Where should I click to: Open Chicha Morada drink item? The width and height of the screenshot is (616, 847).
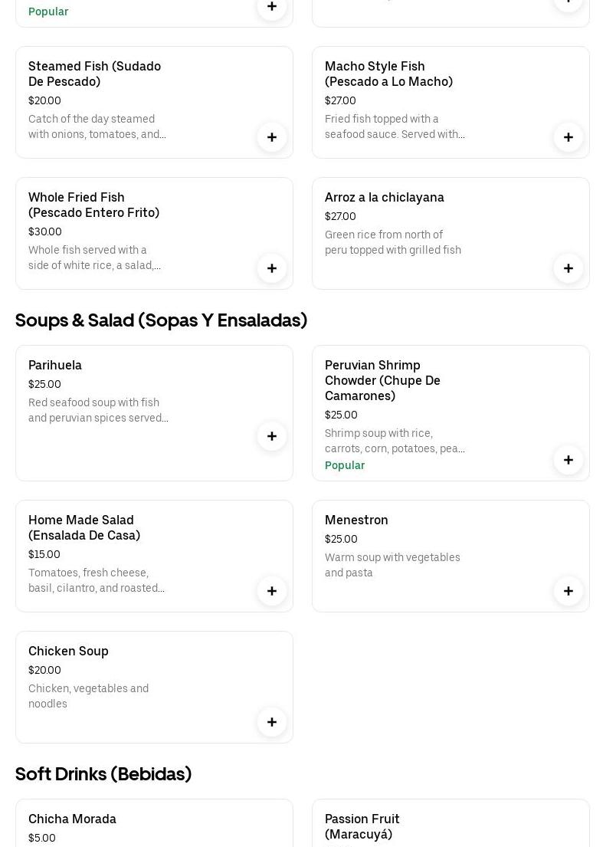(x=72, y=819)
